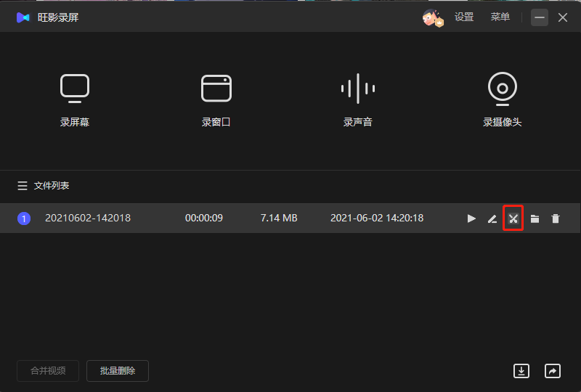Minimize the 旺影录屏 window
581x392 pixels.
click(x=540, y=17)
